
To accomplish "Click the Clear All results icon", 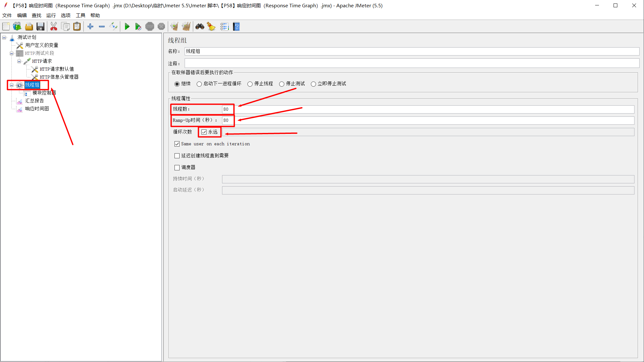I will coord(186,27).
